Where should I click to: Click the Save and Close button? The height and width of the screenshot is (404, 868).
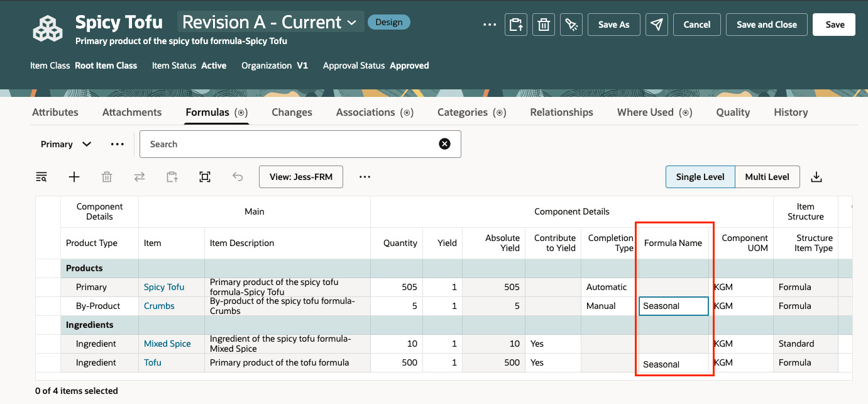point(766,25)
